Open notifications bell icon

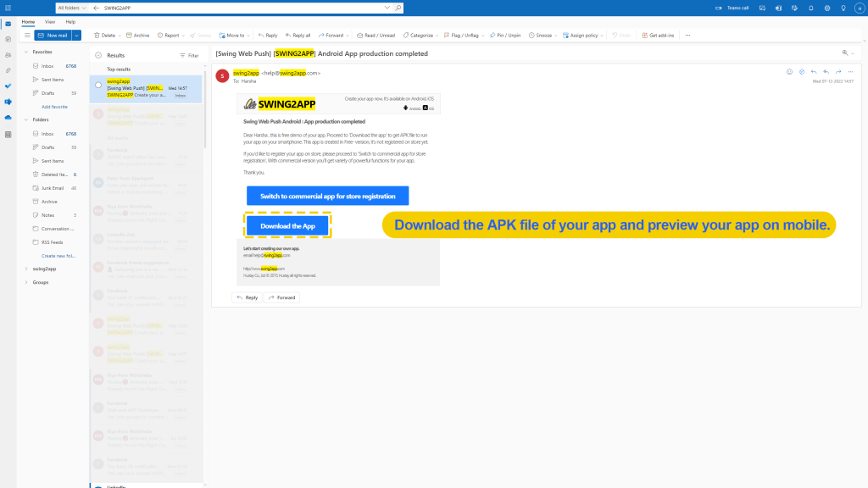coord(811,8)
